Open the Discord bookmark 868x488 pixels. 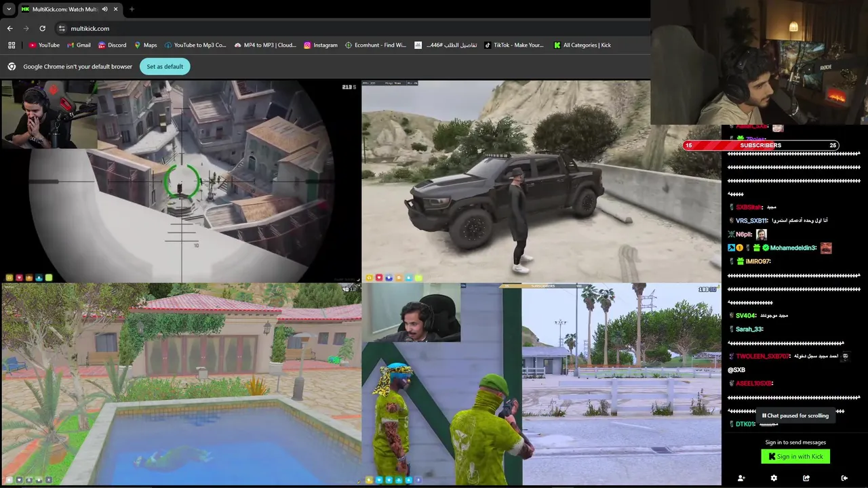[x=112, y=45]
